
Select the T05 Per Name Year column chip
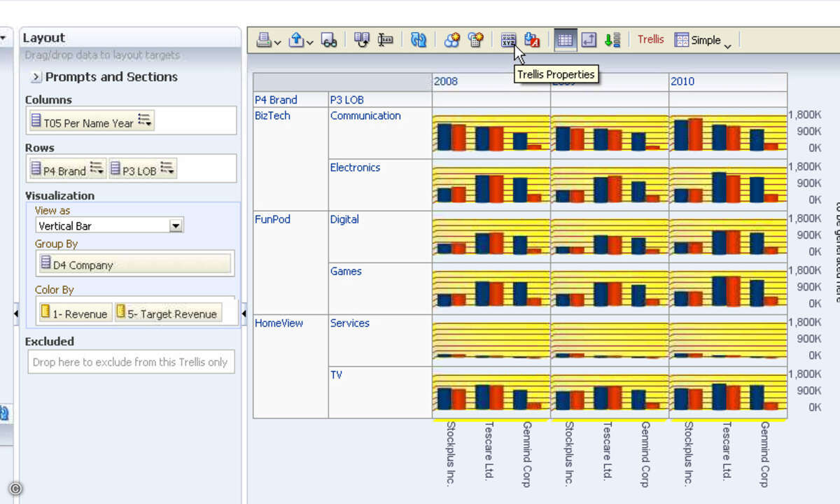[x=91, y=121]
